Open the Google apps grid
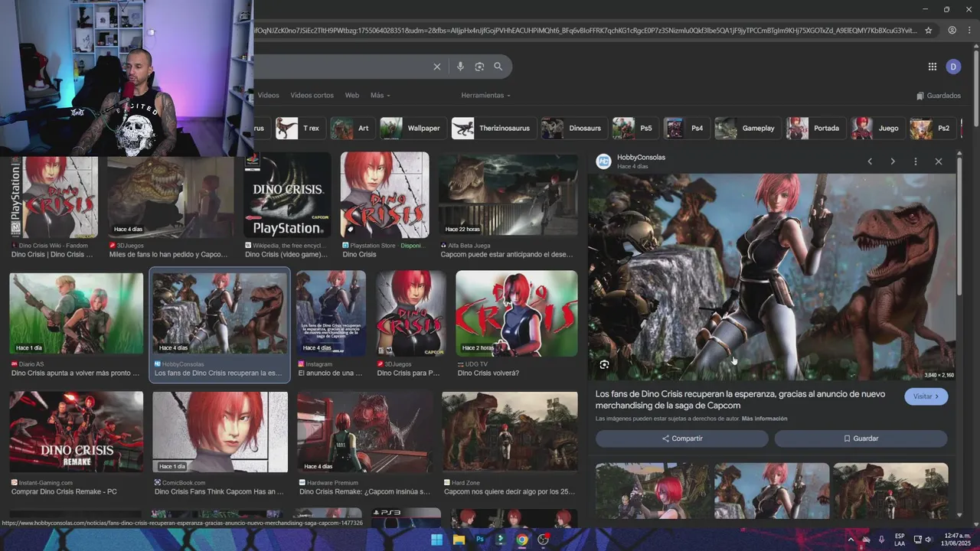 tap(933, 67)
